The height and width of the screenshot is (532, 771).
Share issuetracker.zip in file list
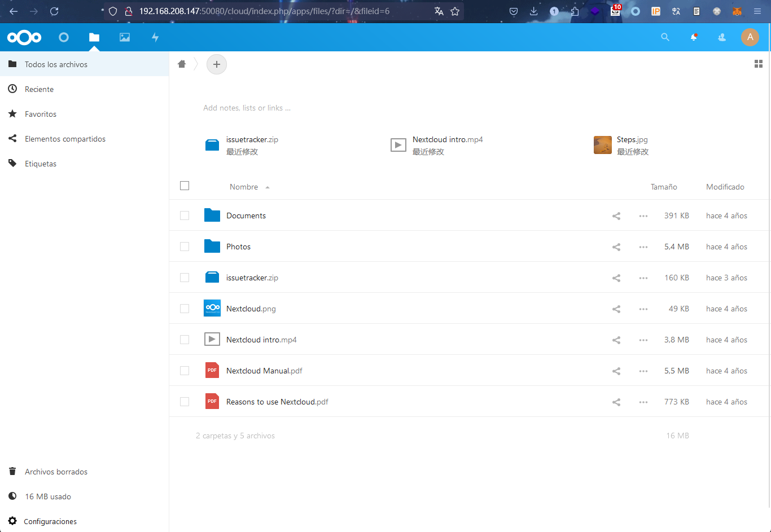pyautogui.click(x=616, y=278)
